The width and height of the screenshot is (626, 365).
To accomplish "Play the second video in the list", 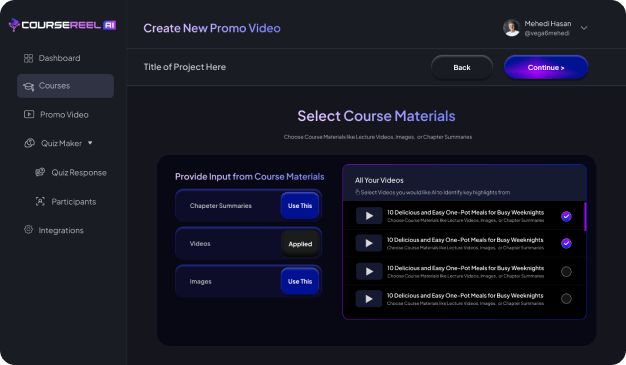I will 369,243.
